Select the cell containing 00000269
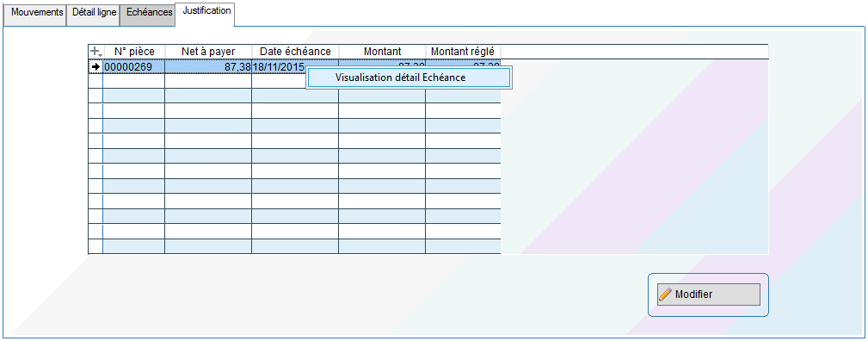 [x=134, y=66]
